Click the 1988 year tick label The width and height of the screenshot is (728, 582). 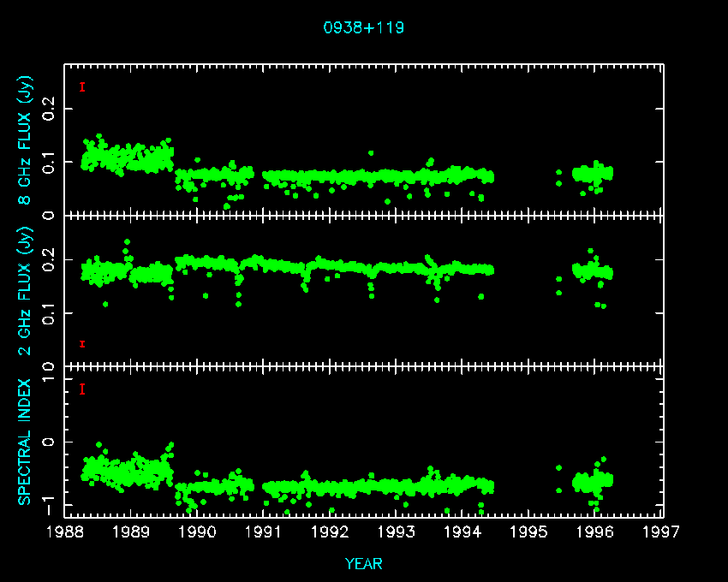pyautogui.click(x=64, y=532)
